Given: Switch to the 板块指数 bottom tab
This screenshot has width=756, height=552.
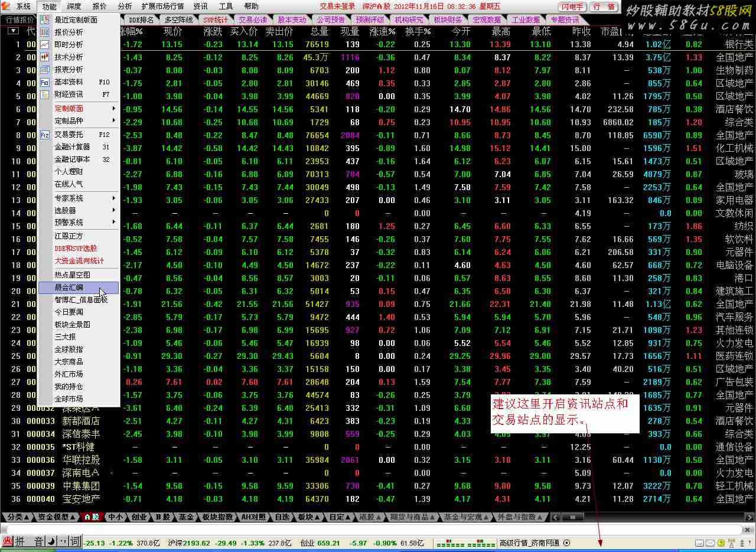Looking at the screenshot, I should tap(217, 517).
